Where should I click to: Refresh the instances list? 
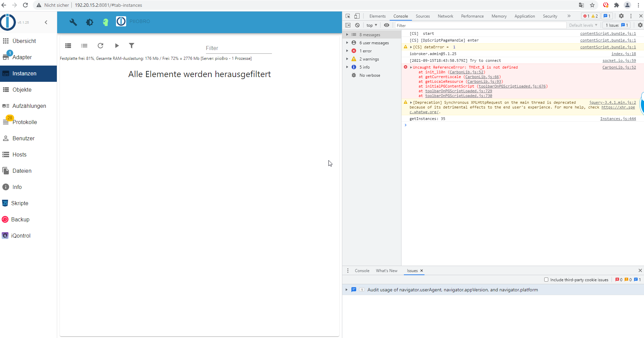[100, 46]
